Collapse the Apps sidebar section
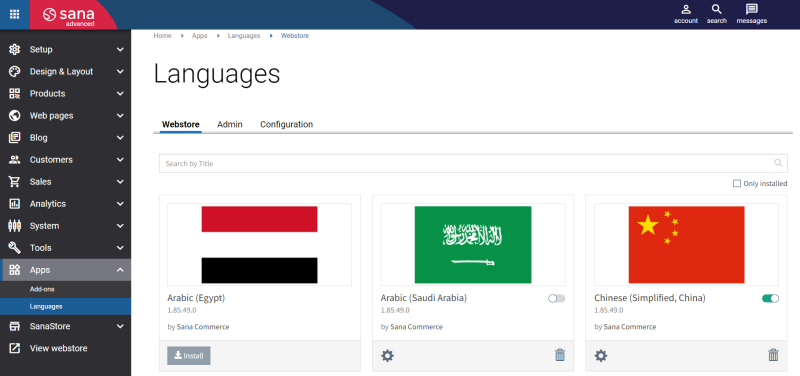 (x=65, y=270)
